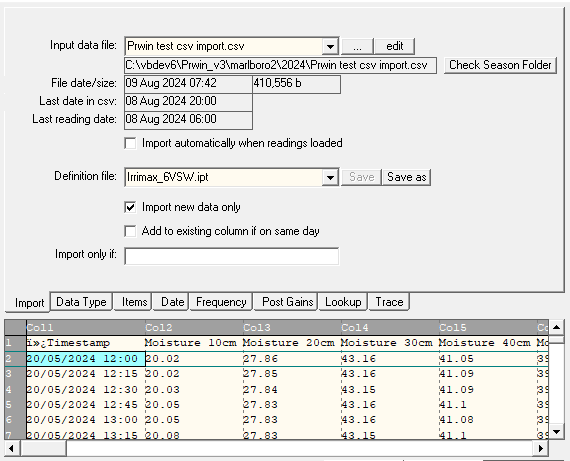
Task: Open the Post Gains tab
Action: (286, 302)
